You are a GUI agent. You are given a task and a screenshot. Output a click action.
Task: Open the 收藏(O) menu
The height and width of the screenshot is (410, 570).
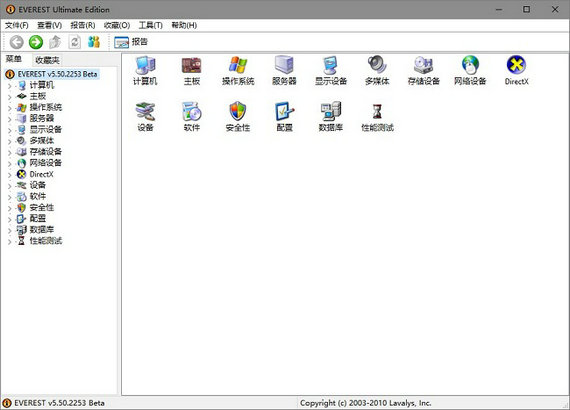pos(117,25)
